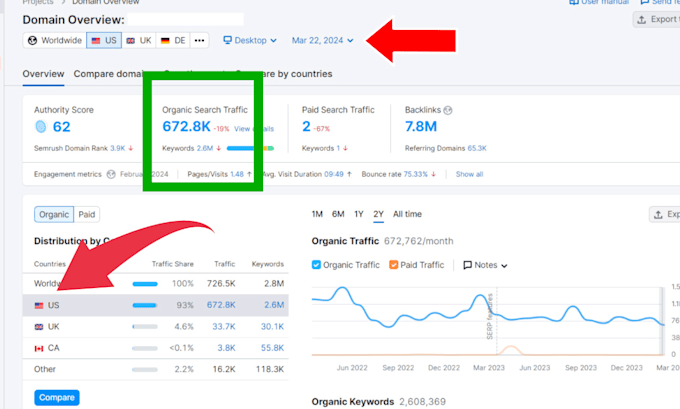Open more countries via three-dots button
Screen dimensions: 680x409
[x=199, y=40]
